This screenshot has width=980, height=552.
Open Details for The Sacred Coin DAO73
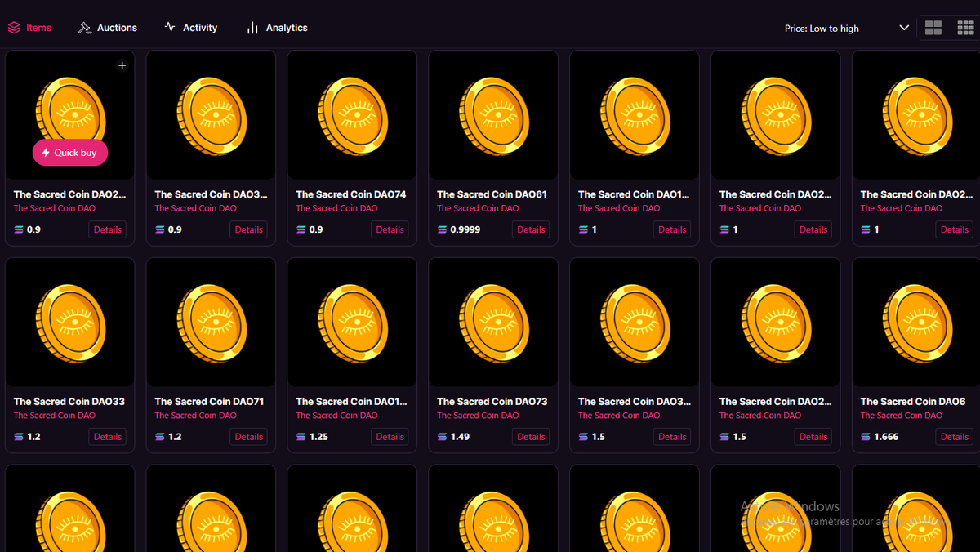pyautogui.click(x=531, y=437)
